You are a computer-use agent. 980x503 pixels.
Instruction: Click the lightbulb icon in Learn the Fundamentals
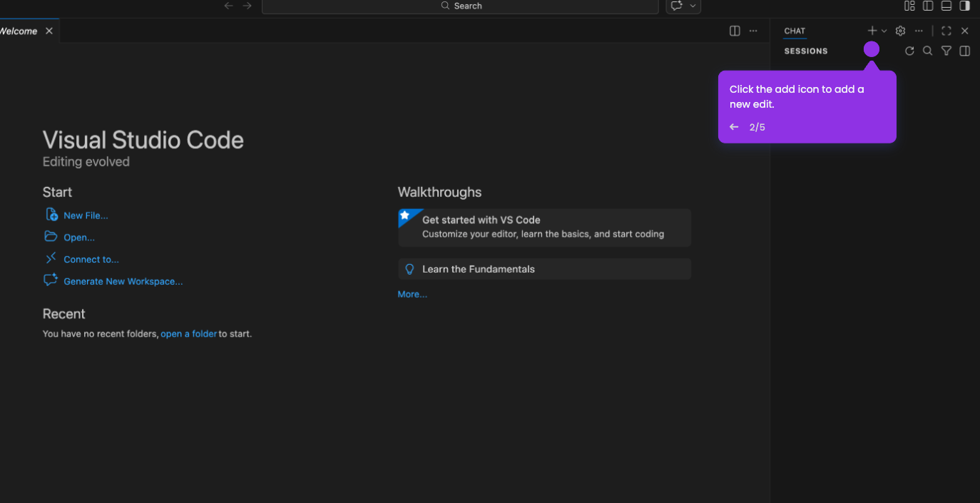409,269
